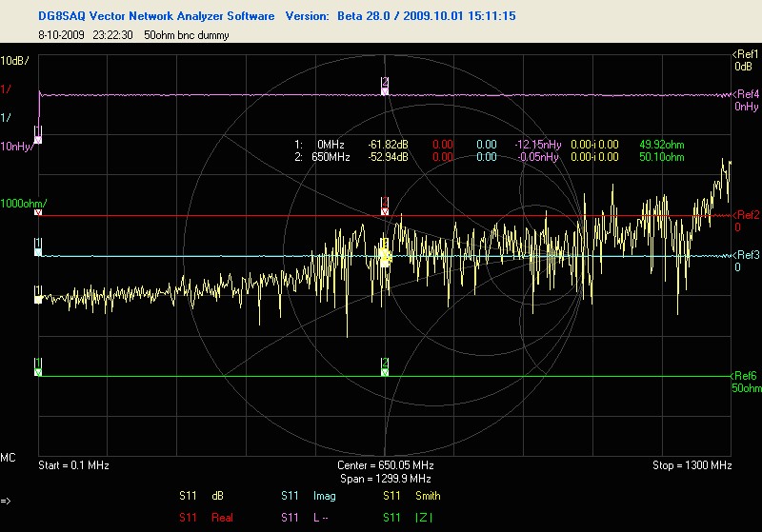
Task: Click the L -- trace type label
Action: [x=320, y=518]
